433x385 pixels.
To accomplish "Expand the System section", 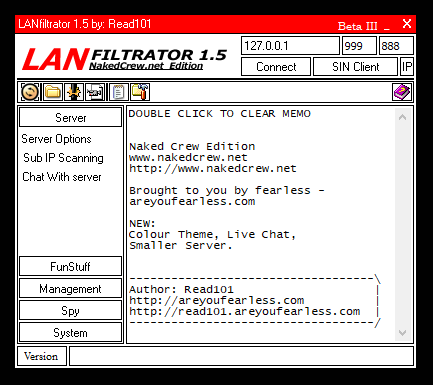I will [71, 332].
